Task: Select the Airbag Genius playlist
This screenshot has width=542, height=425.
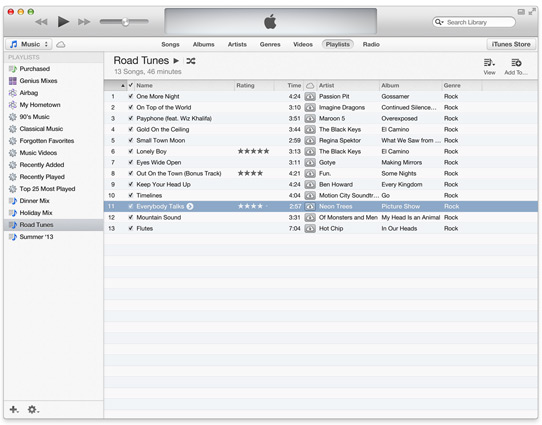Action: point(54,93)
